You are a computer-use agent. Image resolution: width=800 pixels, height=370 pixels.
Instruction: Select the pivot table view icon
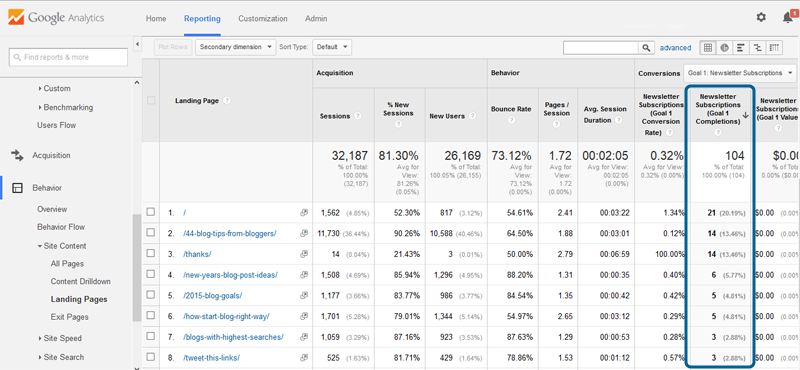pyautogui.click(x=774, y=47)
